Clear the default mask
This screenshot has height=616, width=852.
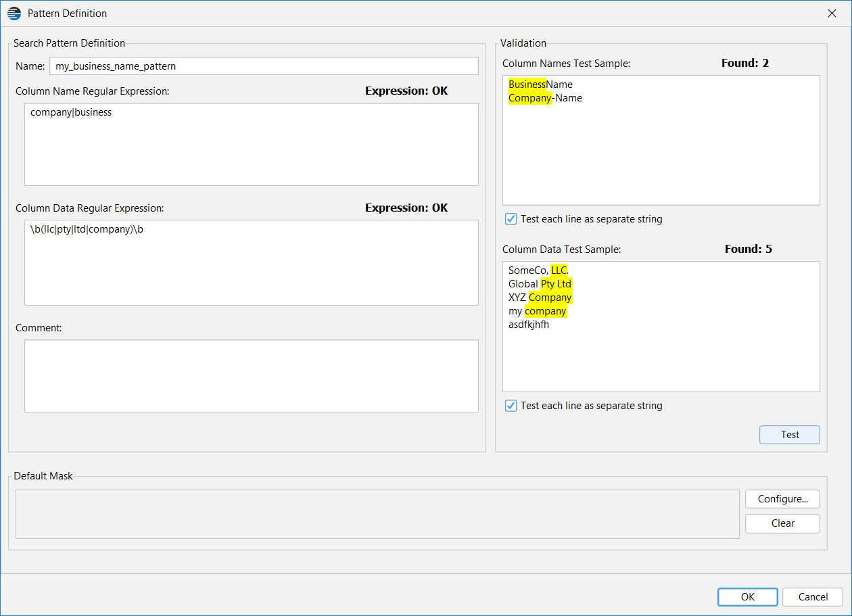783,523
